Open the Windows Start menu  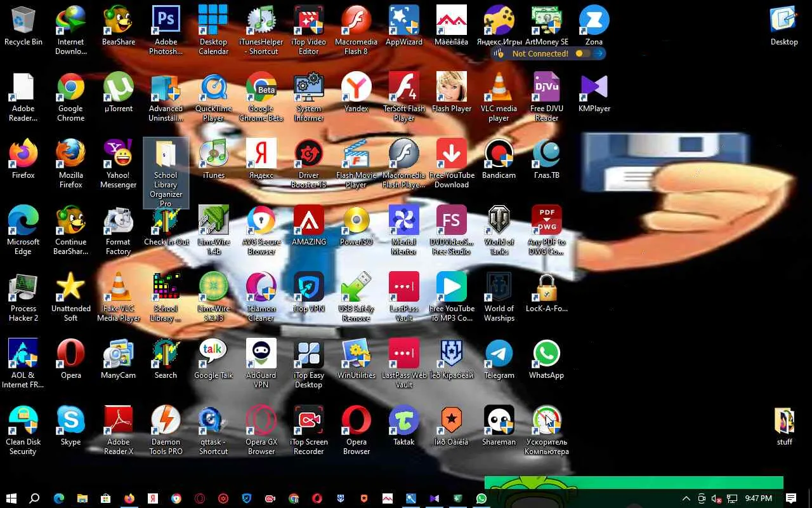click(x=11, y=498)
